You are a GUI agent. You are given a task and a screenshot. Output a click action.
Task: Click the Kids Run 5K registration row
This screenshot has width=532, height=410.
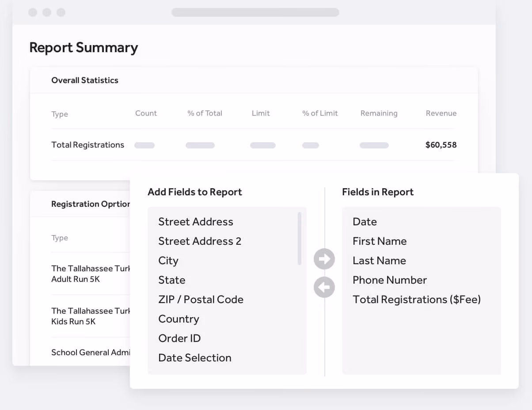(x=91, y=316)
